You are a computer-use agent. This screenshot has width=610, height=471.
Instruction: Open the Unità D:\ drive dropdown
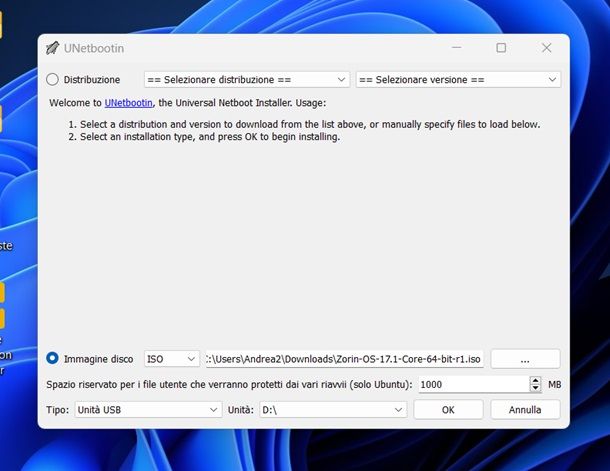pos(333,410)
